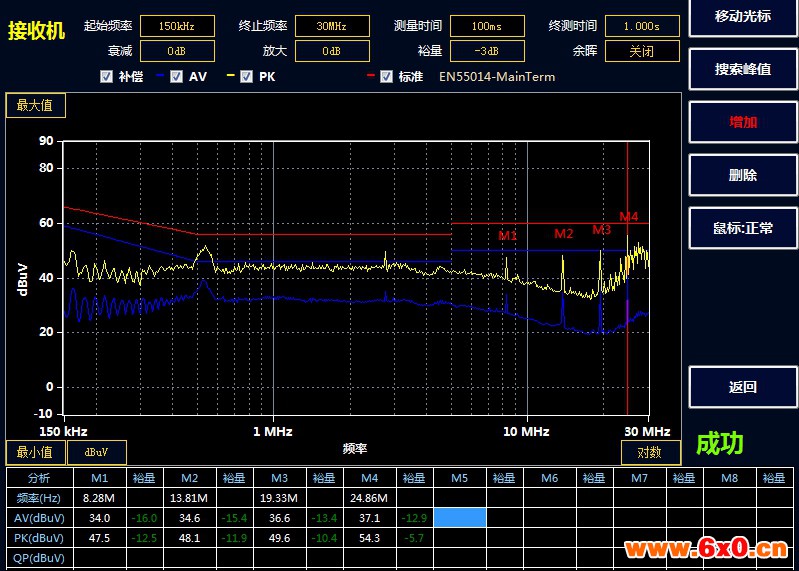Click the M4 frequency cell 24.86M
The image size is (799, 571).
point(369,498)
